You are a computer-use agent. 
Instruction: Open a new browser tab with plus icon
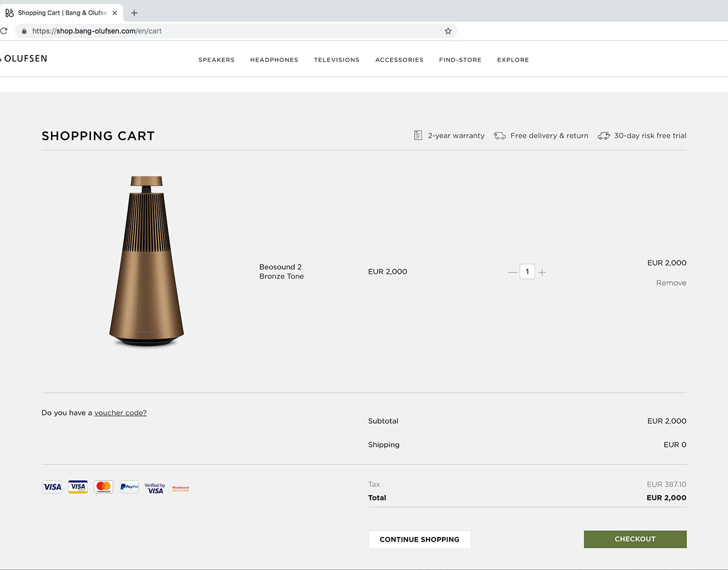click(134, 13)
